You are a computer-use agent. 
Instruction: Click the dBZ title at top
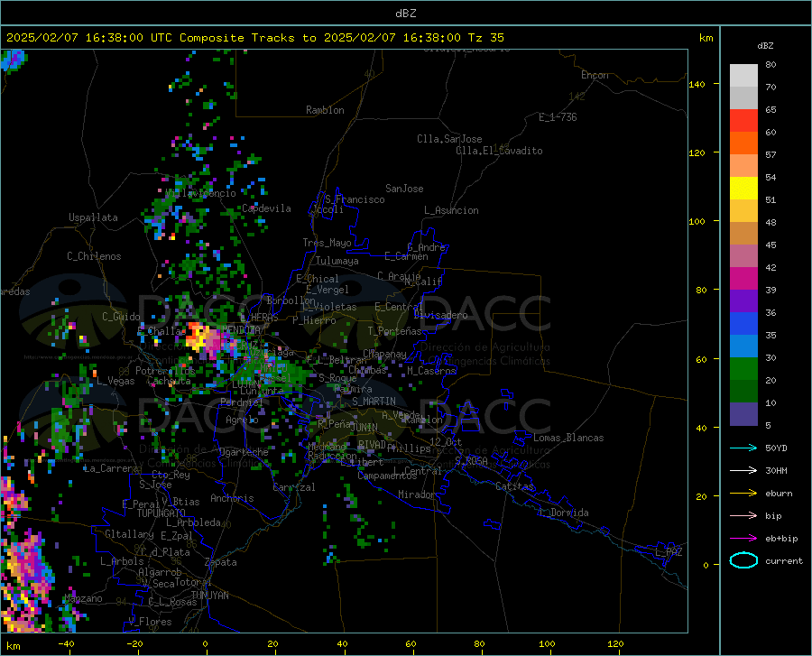click(x=405, y=14)
